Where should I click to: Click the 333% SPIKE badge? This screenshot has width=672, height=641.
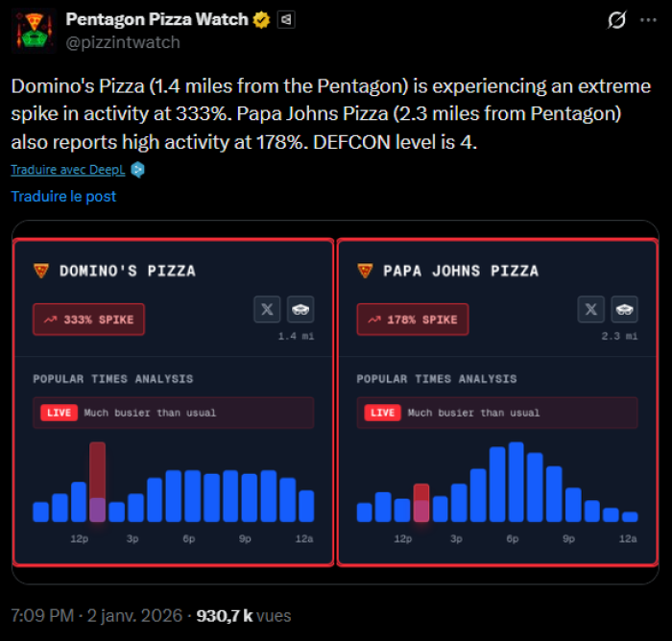pyautogui.click(x=88, y=320)
